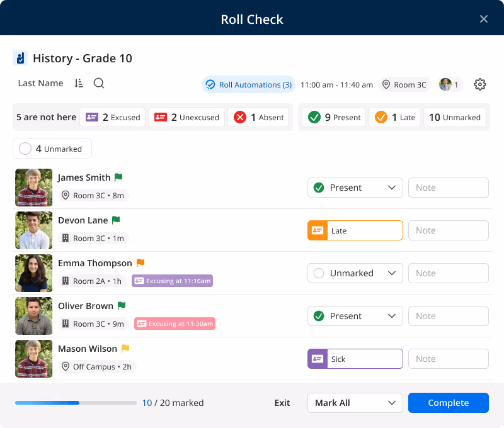Open James Smith's photo
The image size is (504, 428).
pos(34,188)
